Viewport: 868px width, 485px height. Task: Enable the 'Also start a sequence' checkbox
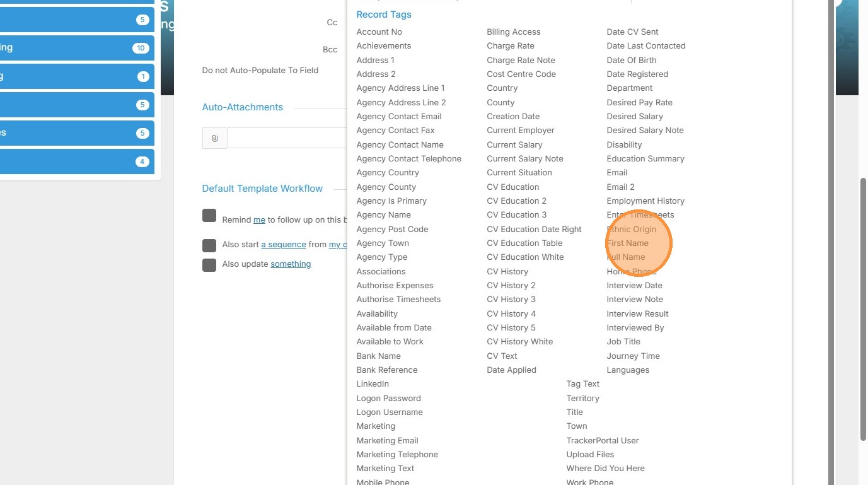pos(209,245)
